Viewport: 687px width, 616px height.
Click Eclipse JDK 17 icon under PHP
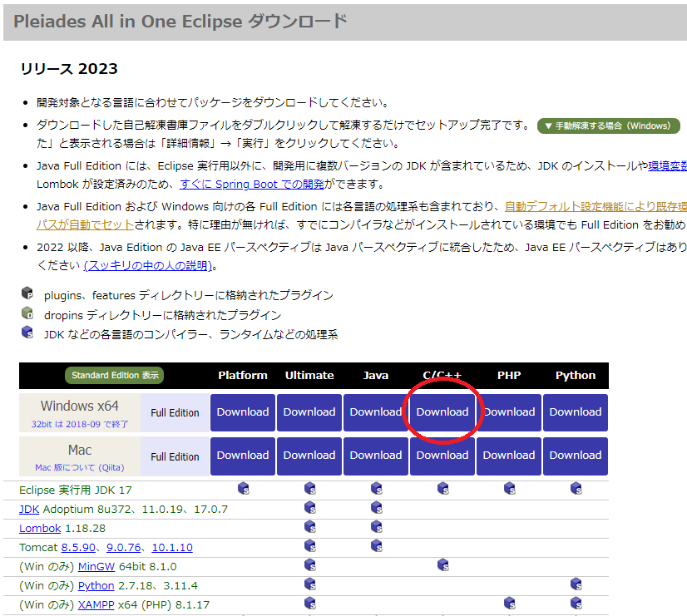click(510, 489)
